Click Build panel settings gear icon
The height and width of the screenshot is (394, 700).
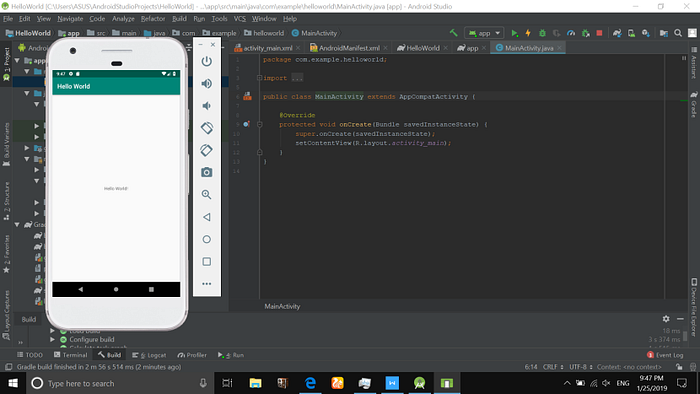click(666, 319)
